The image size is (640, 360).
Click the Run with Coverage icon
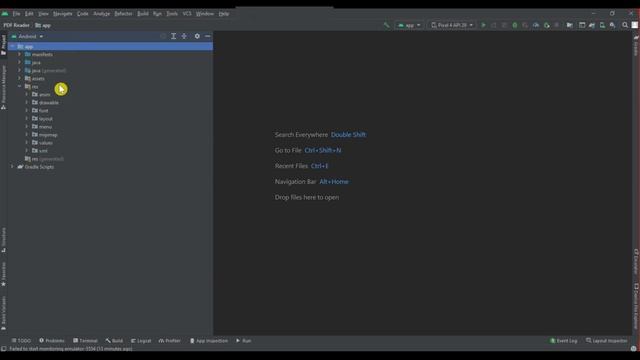click(x=525, y=25)
